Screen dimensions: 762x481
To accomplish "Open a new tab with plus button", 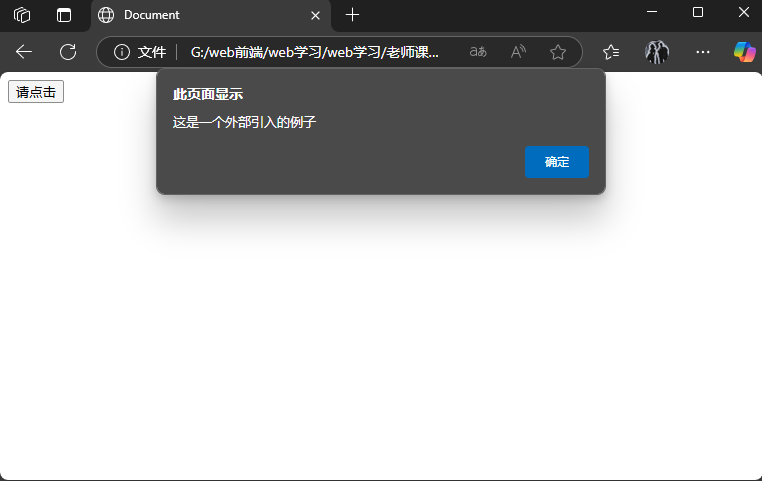I will (352, 15).
